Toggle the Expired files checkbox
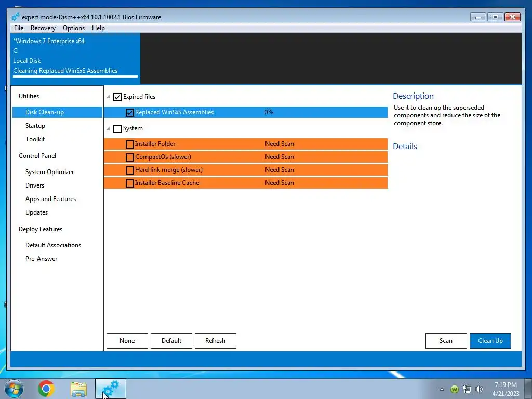This screenshot has height=399, width=532. coord(117,97)
